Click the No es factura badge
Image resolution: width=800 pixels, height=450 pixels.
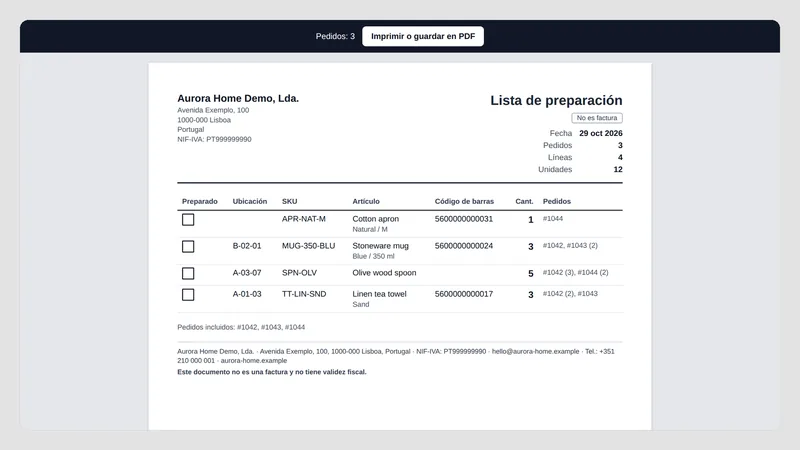[x=596, y=118]
